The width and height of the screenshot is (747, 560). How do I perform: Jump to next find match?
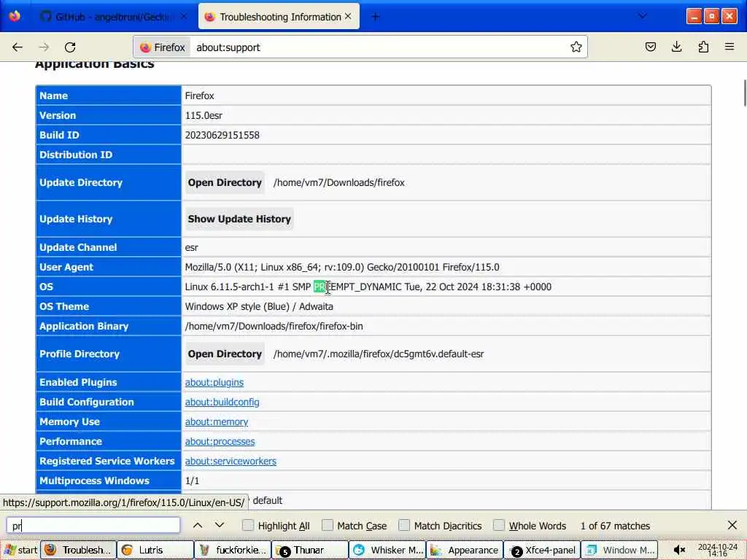(x=219, y=525)
